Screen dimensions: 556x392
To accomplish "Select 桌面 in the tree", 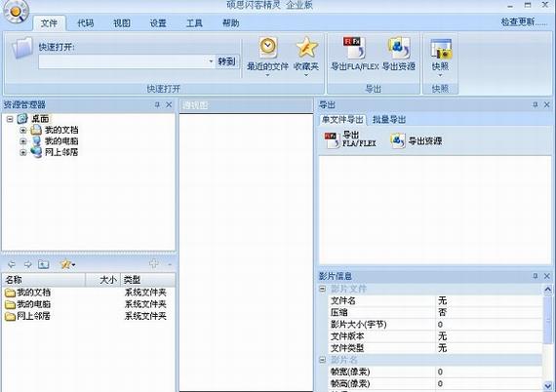I will coord(40,119).
